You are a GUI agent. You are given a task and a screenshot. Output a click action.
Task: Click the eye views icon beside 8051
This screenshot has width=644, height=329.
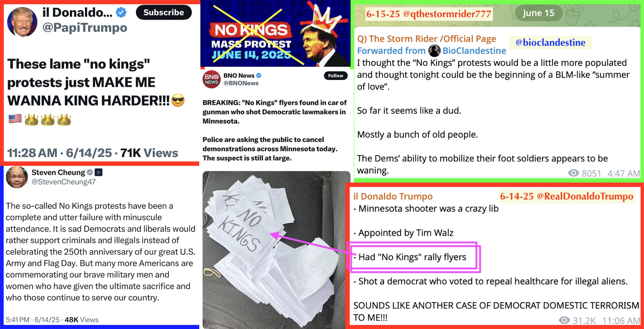[573, 173]
